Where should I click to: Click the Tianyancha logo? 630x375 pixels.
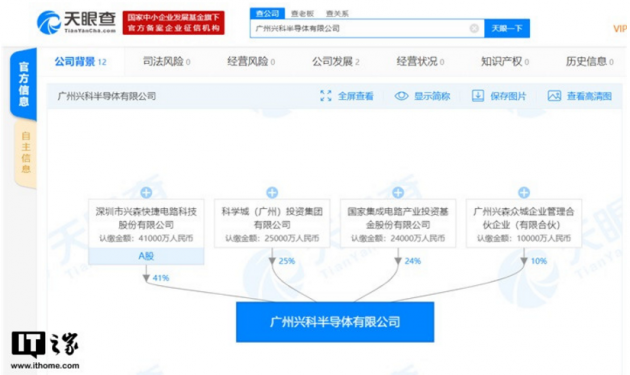(x=76, y=22)
